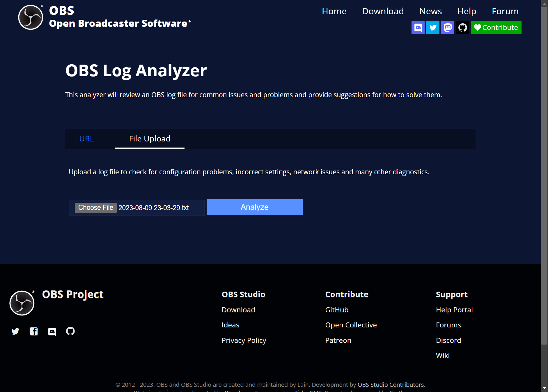The image size is (548, 392).
Task: Open the Wiki link under Support
Action: (x=443, y=355)
